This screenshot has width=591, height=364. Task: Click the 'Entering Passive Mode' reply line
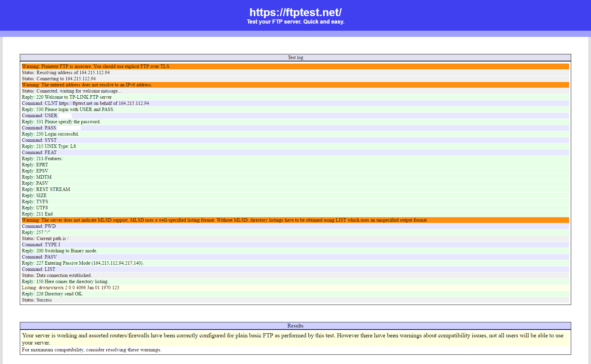(x=83, y=263)
